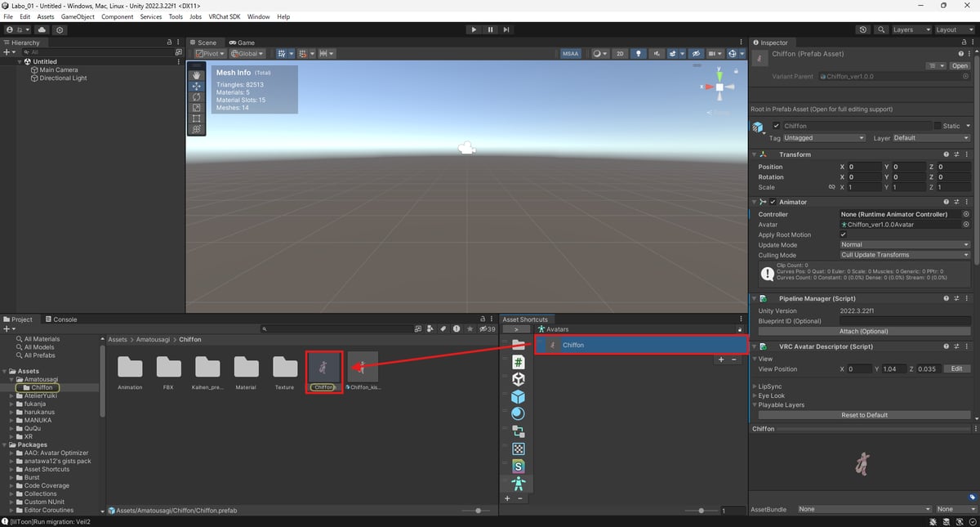Select the Rotate tool in Scene toolbar
Screen dimensions: 980x527
[196, 97]
